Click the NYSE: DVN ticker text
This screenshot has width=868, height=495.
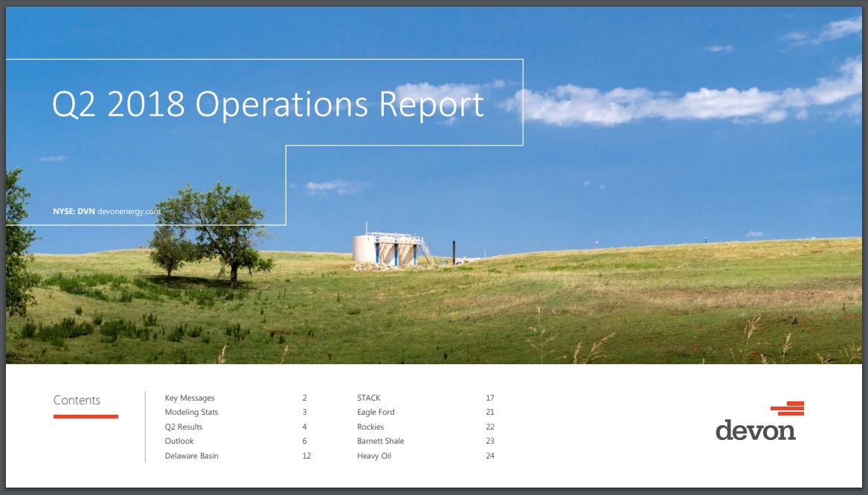point(74,212)
